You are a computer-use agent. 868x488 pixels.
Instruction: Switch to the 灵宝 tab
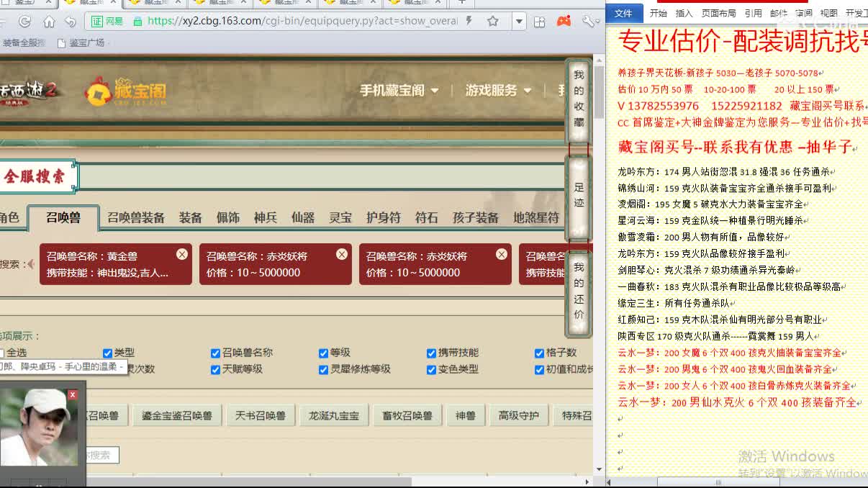coord(340,217)
